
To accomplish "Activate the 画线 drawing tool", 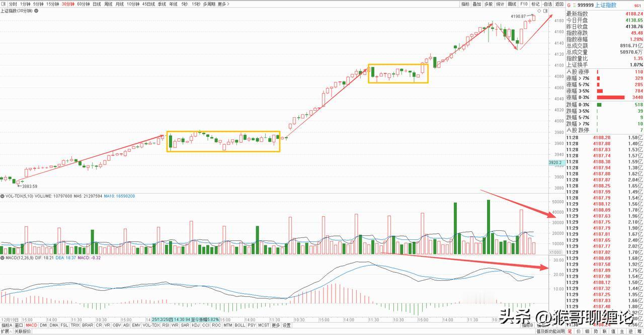I will pyautogui.click(x=512, y=4).
